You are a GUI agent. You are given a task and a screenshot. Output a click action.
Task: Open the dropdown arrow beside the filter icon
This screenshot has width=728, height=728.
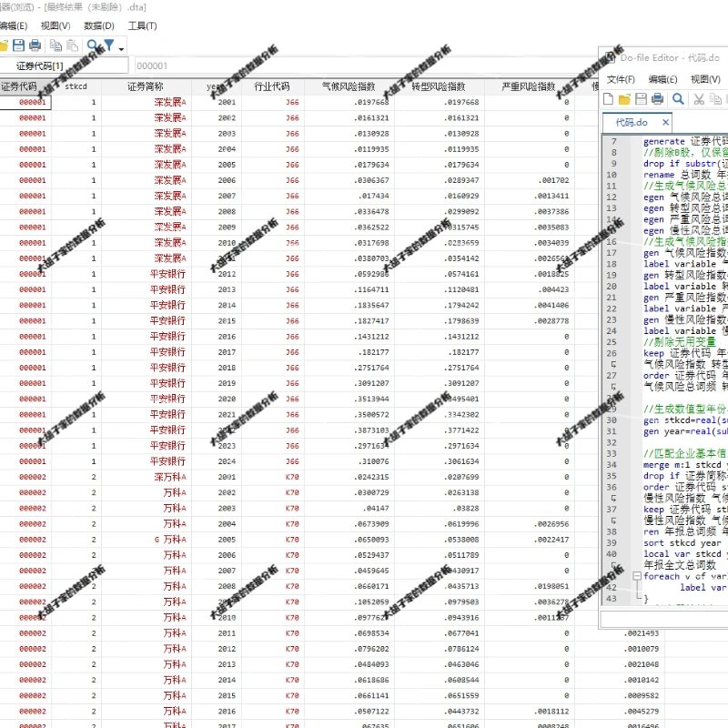point(121,48)
